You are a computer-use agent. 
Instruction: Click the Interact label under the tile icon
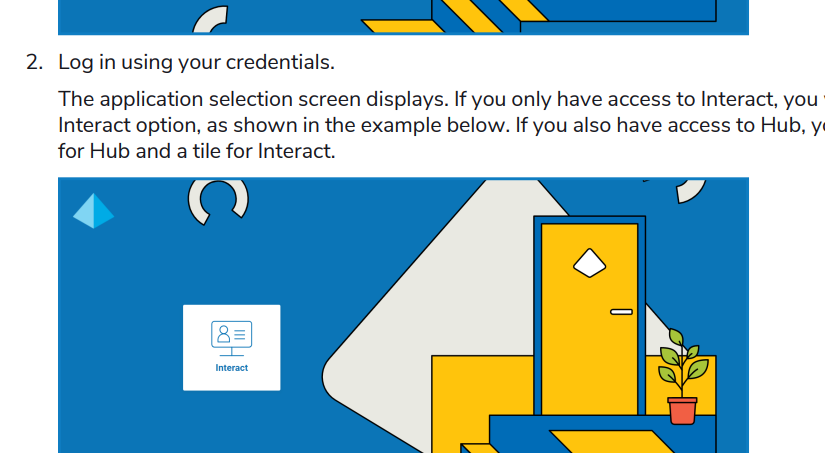(x=231, y=368)
